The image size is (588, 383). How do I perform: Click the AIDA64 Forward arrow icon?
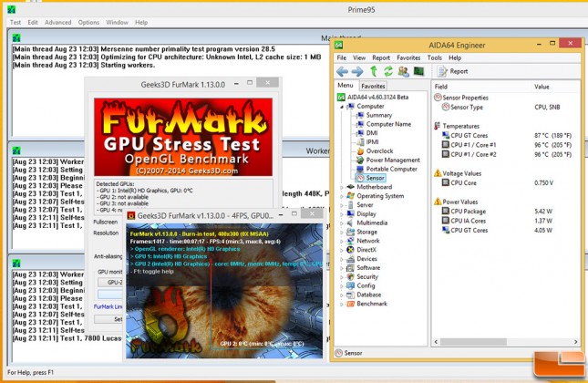pyautogui.click(x=357, y=71)
